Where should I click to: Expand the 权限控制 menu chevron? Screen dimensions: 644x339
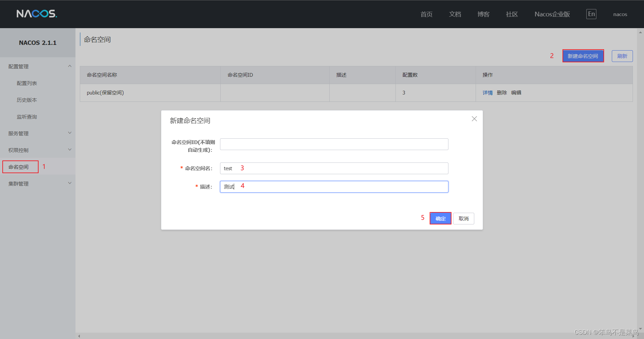[70, 150]
